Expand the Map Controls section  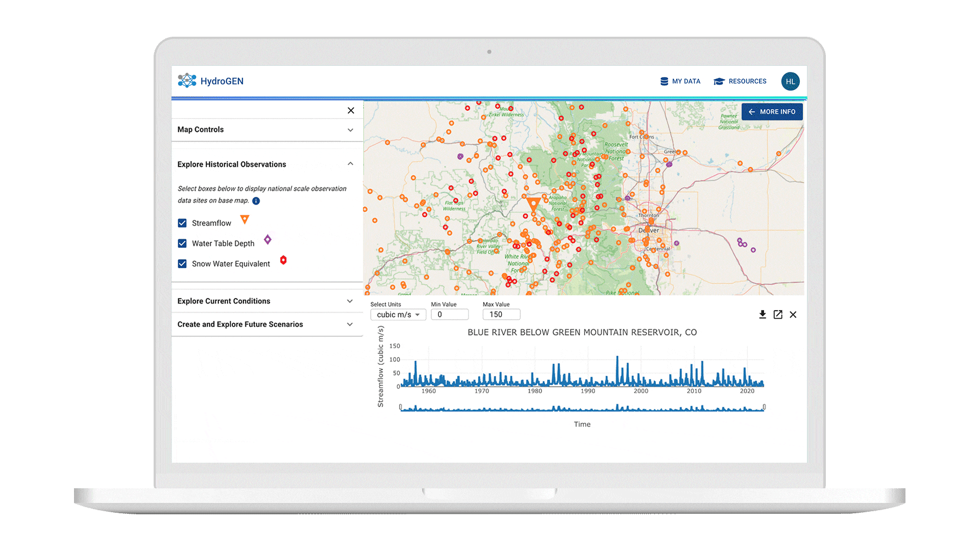266,130
